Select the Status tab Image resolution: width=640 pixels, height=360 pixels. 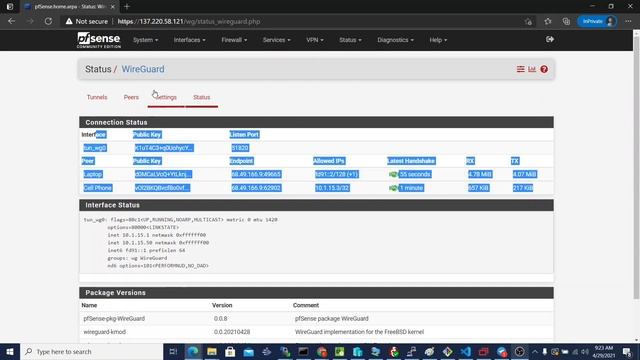click(x=202, y=97)
